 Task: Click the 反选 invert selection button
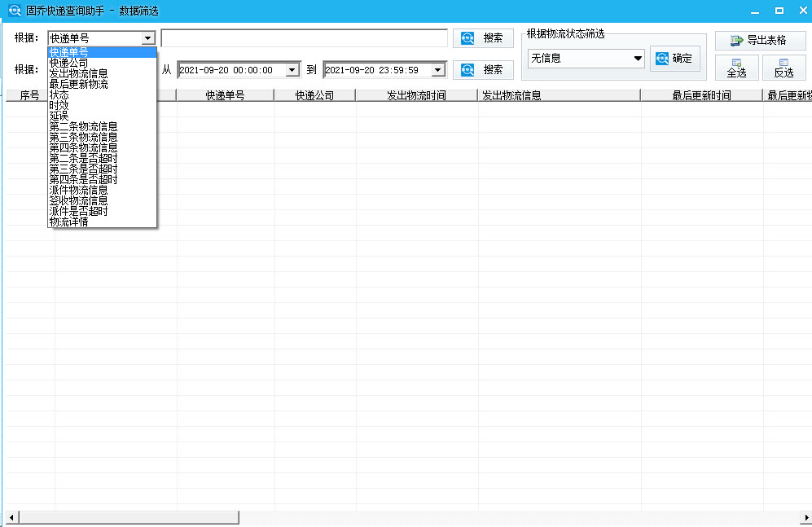[783, 68]
